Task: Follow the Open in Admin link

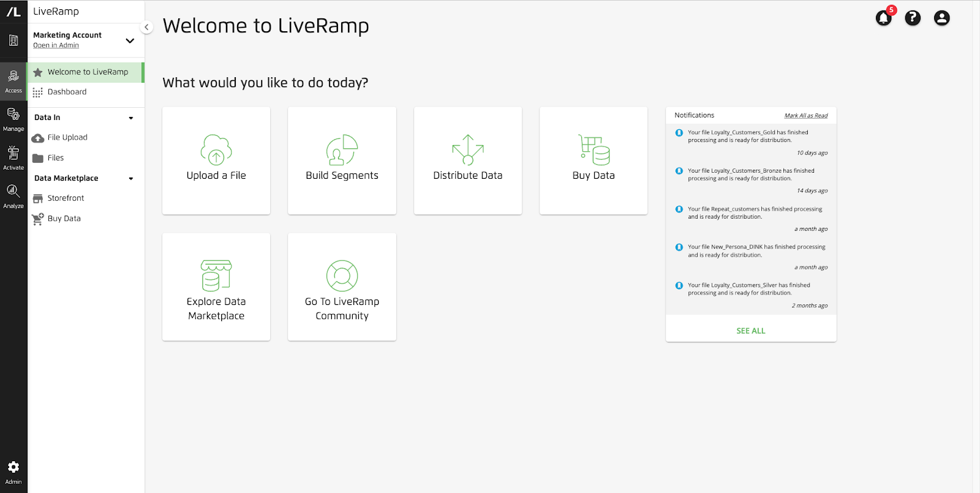Action: pyautogui.click(x=56, y=45)
